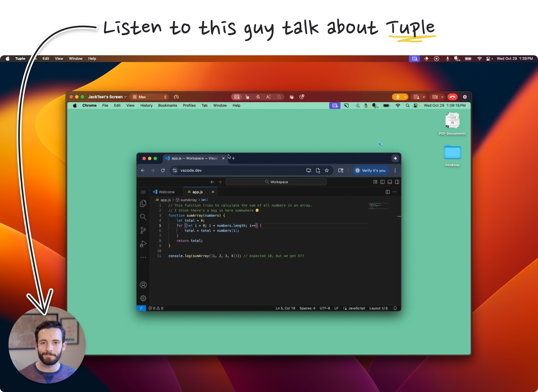Open Source Control in VS Code sidebar

(x=143, y=230)
